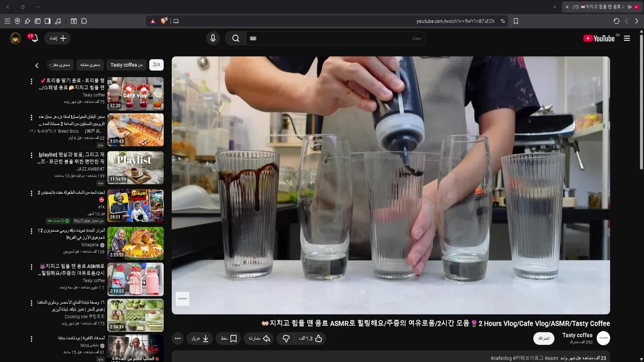Open the three-dot more actions under video
644x362 pixels.
[x=178, y=338]
